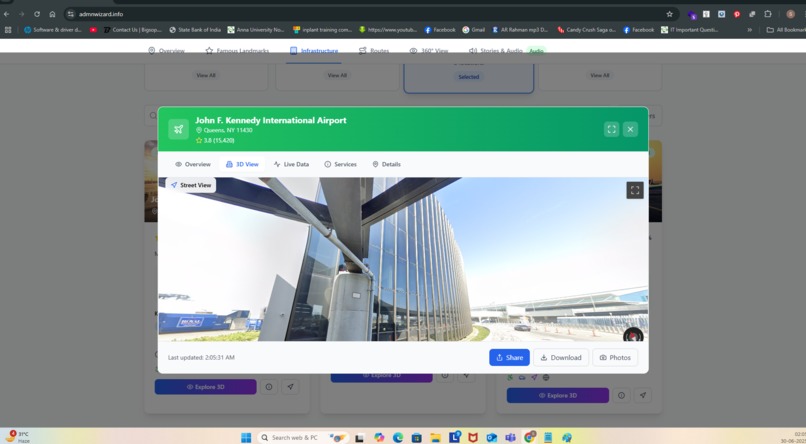
Task: Click the compass control in street view
Action: pyautogui.click(x=633, y=336)
